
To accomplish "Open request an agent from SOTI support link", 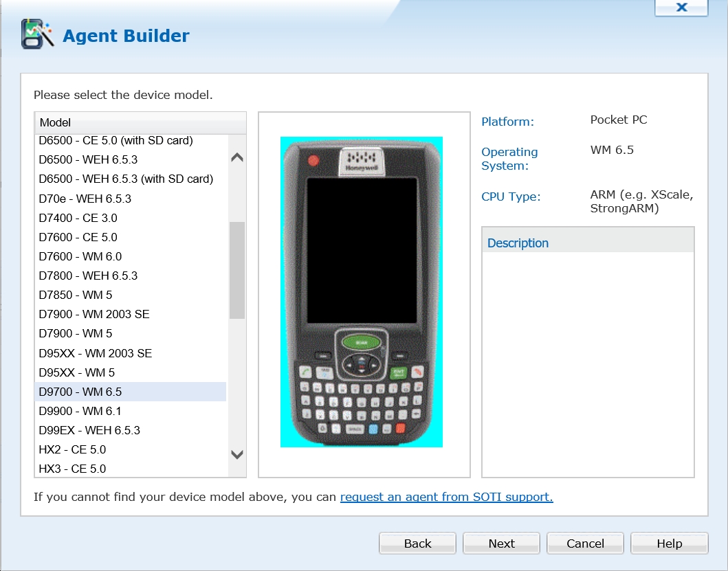I will (446, 497).
